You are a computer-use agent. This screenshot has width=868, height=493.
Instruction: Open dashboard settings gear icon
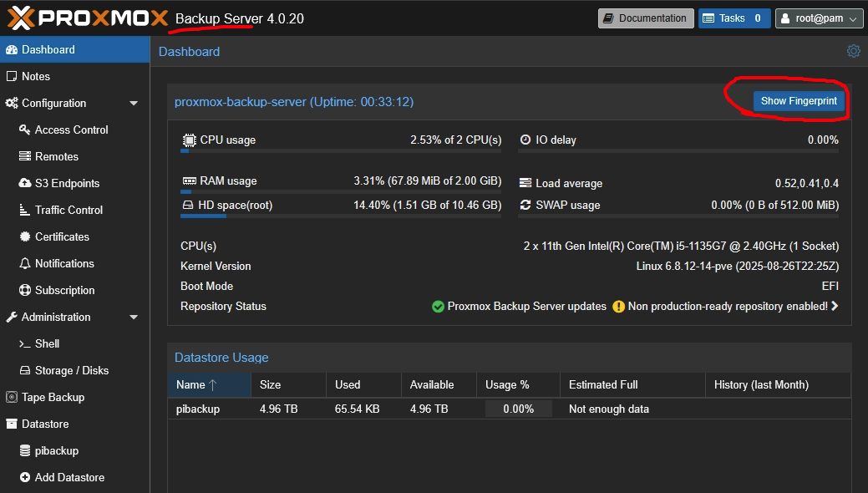853,51
